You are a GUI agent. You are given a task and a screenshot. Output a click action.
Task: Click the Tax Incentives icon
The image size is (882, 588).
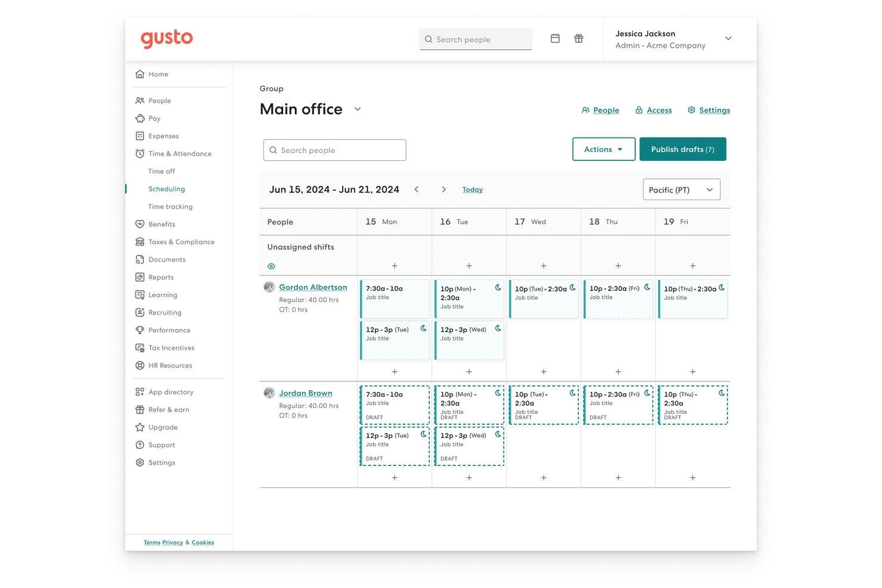point(140,348)
